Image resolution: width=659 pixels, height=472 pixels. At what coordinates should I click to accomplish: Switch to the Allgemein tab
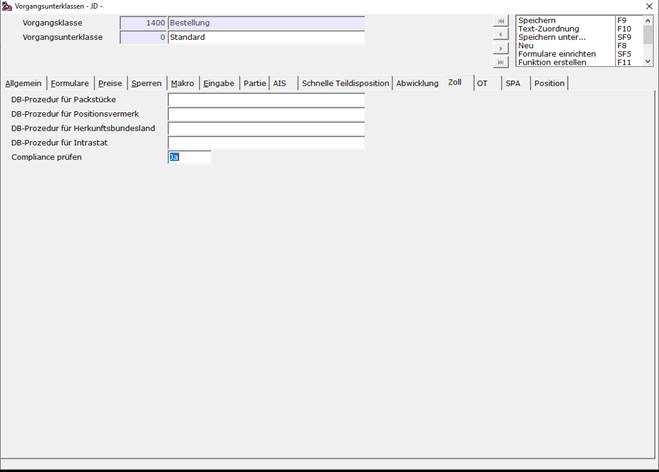pyautogui.click(x=23, y=83)
